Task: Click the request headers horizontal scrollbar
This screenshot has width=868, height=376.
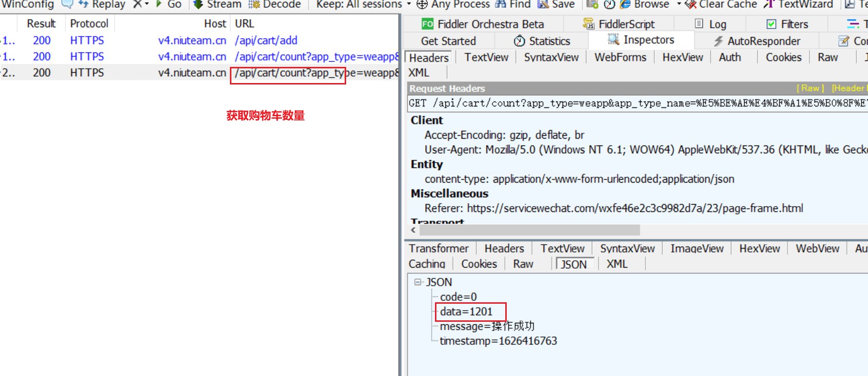Action: 529,230
